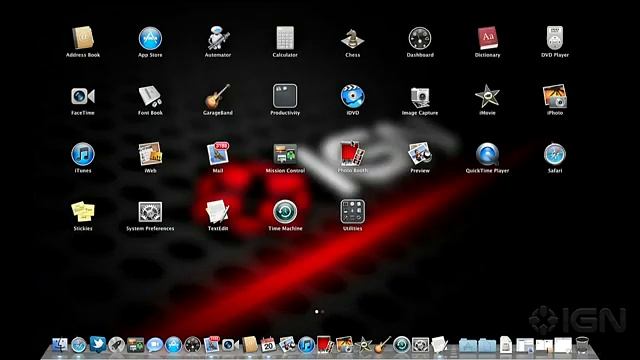Open Address Book from the Launchpad grid

point(83,38)
